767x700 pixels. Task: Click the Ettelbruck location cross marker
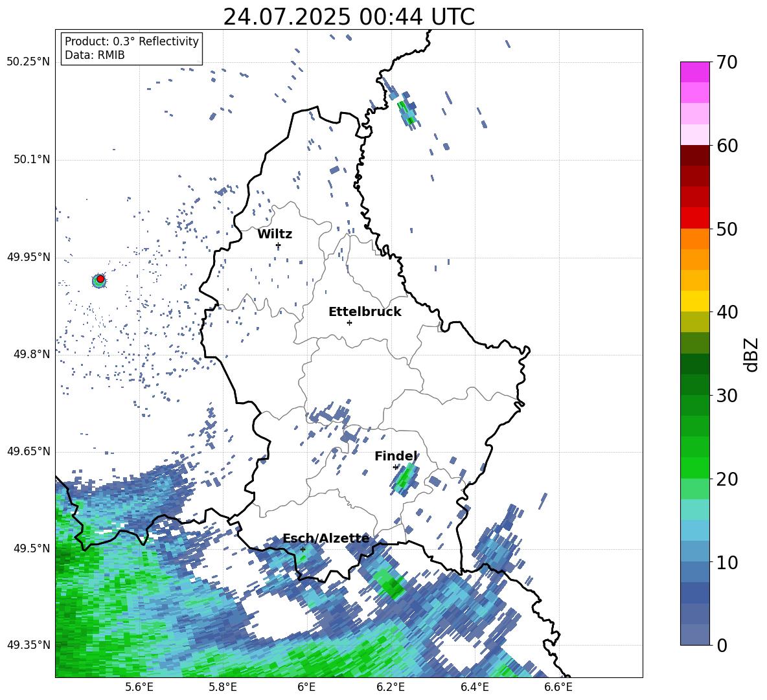click(349, 323)
